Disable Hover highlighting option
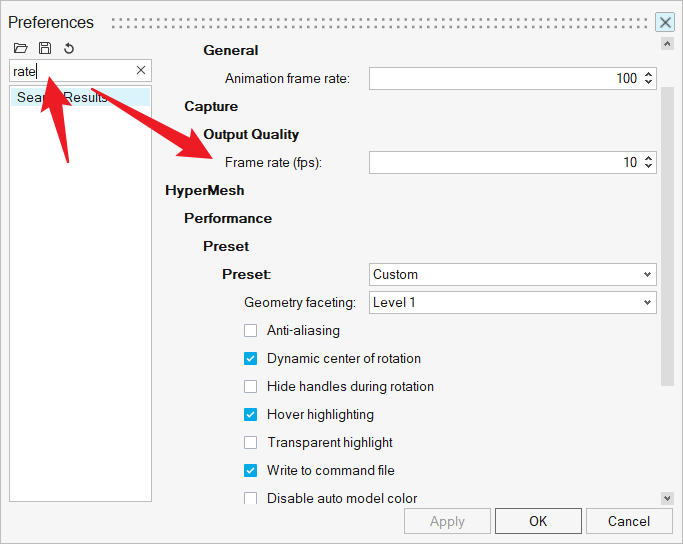This screenshot has height=544, width=683. point(251,415)
